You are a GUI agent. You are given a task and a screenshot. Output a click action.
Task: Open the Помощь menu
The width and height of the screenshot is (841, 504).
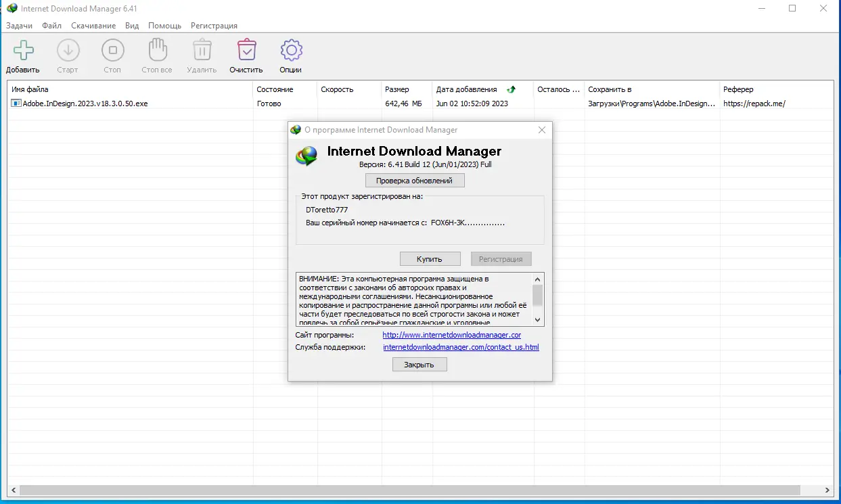pyautogui.click(x=164, y=26)
